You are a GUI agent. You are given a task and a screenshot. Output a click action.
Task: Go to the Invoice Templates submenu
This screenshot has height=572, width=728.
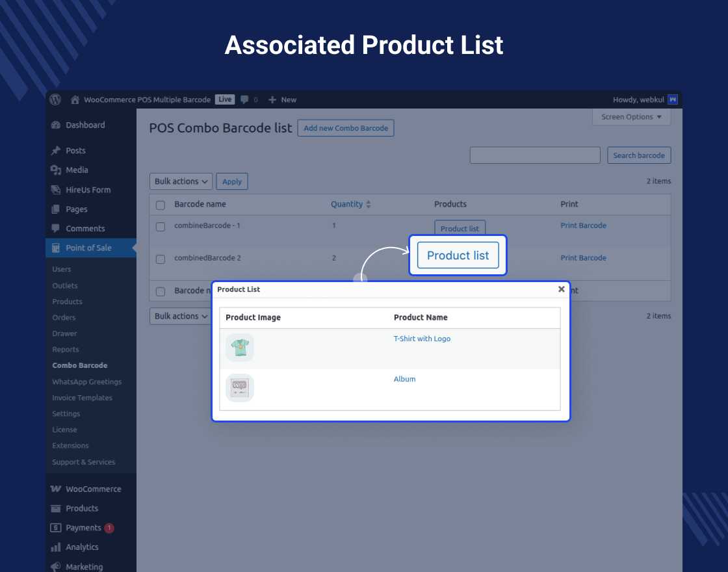(x=82, y=398)
